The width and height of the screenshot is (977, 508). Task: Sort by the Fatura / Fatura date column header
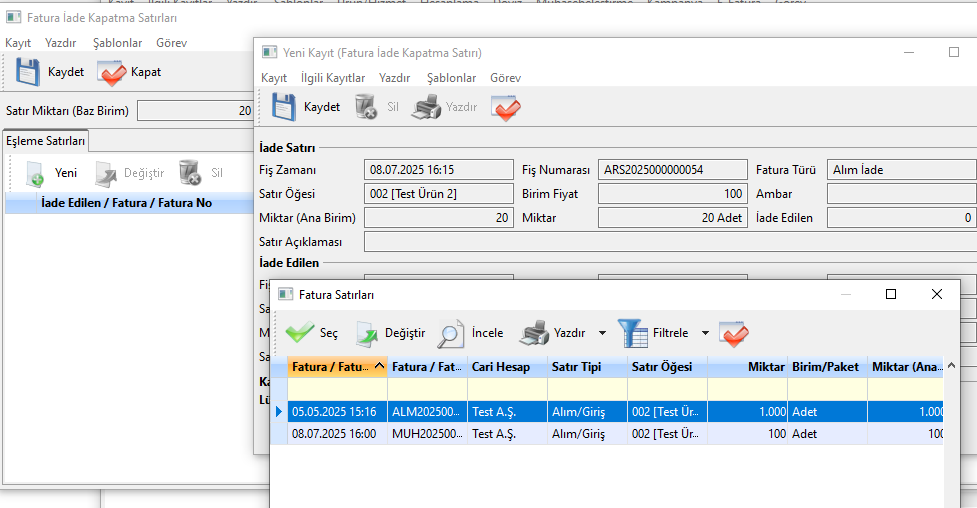(331, 367)
